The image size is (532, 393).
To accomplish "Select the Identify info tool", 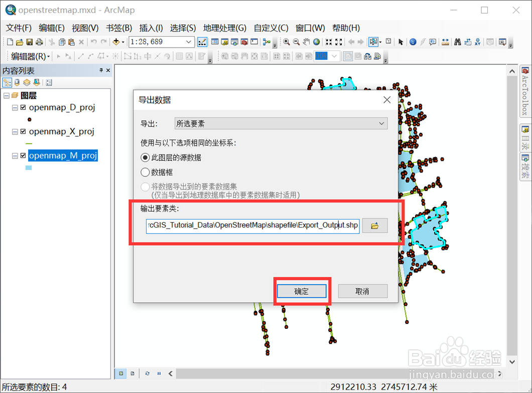I will [x=413, y=42].
